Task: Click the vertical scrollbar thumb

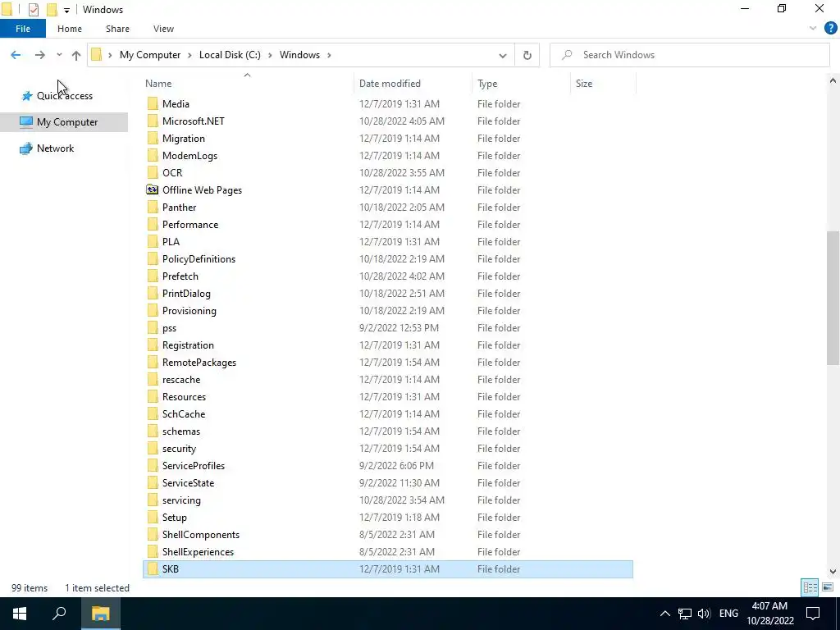Action: click(833, 298)
